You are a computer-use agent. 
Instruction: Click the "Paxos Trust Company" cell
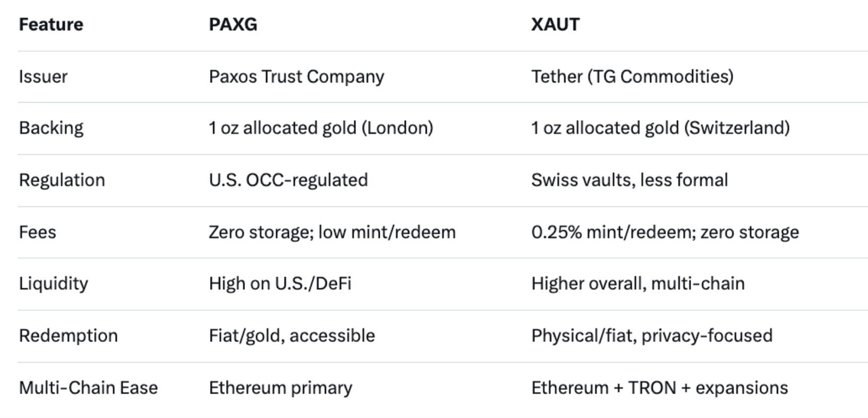tap(296, 77)
